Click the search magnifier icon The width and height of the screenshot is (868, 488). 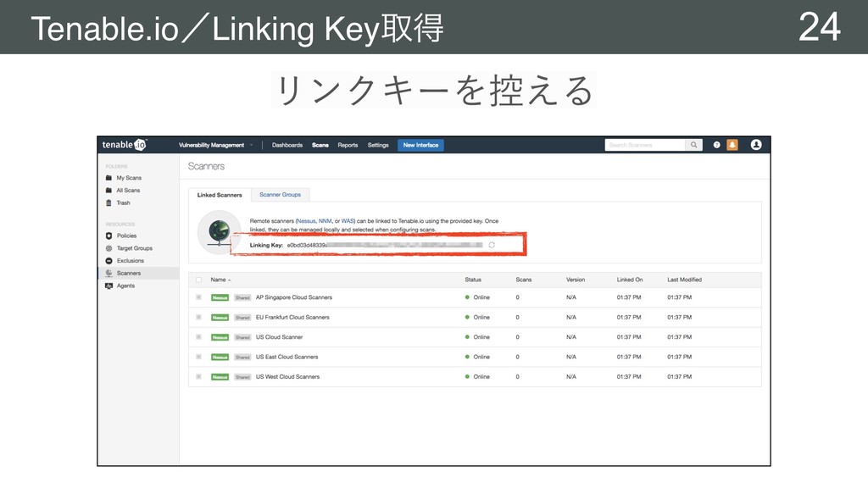pos(693,145)
